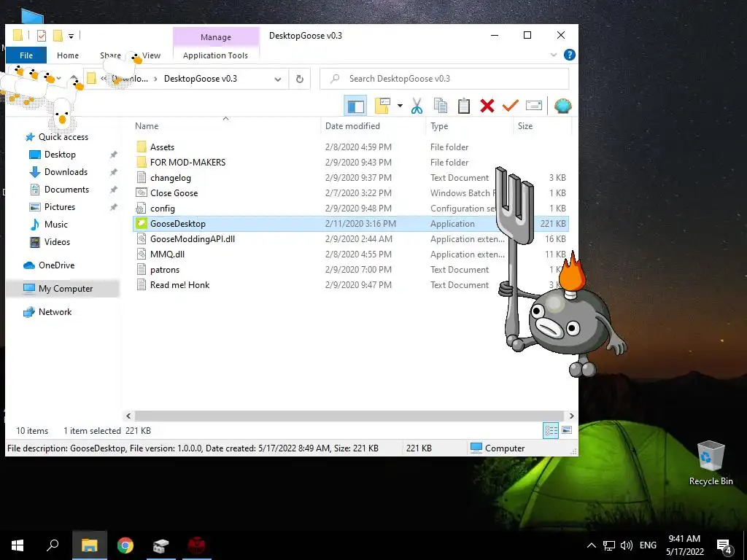Image resolution: width=747 pixels, height=560 pixels.
Task: Click the orange checkmark Properties icon
Action: [x=510, y=106]
